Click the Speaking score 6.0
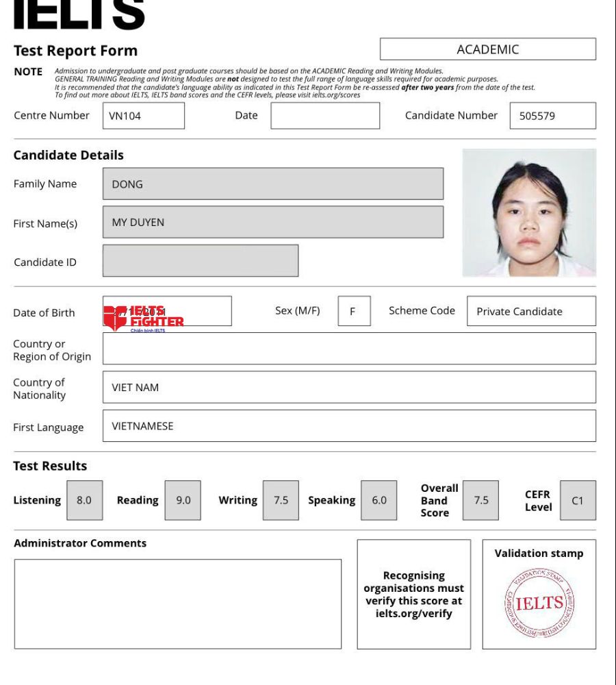 (x=379, y=500)
